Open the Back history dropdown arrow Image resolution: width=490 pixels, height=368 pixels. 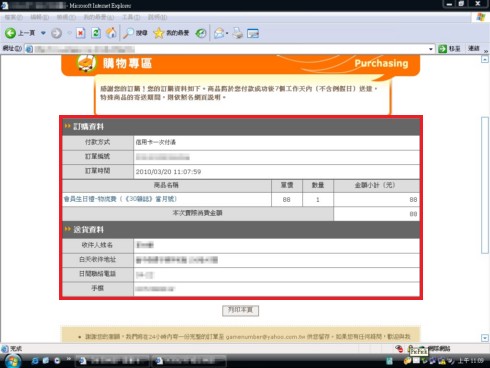point(43,33)
